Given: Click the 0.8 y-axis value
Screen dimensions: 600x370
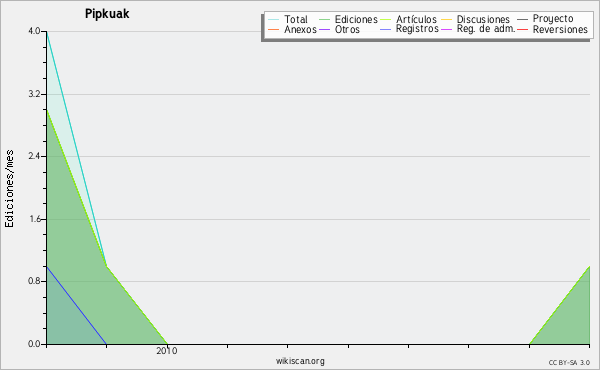Looking at the screenshot, I should [x=34, y=281].
